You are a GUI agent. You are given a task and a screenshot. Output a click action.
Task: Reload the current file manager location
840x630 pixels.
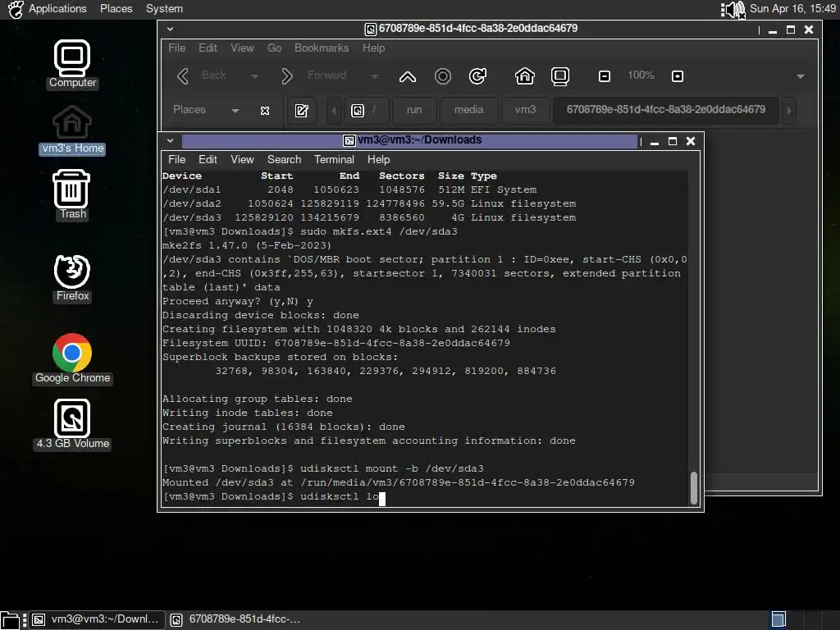pyautogui.click(x=478, y=76)
